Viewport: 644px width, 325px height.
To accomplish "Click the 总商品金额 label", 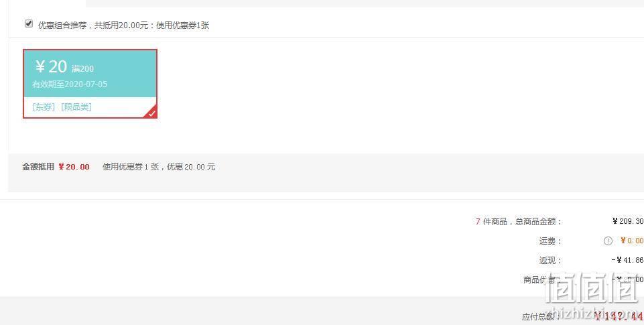I will tap(538, 222).
